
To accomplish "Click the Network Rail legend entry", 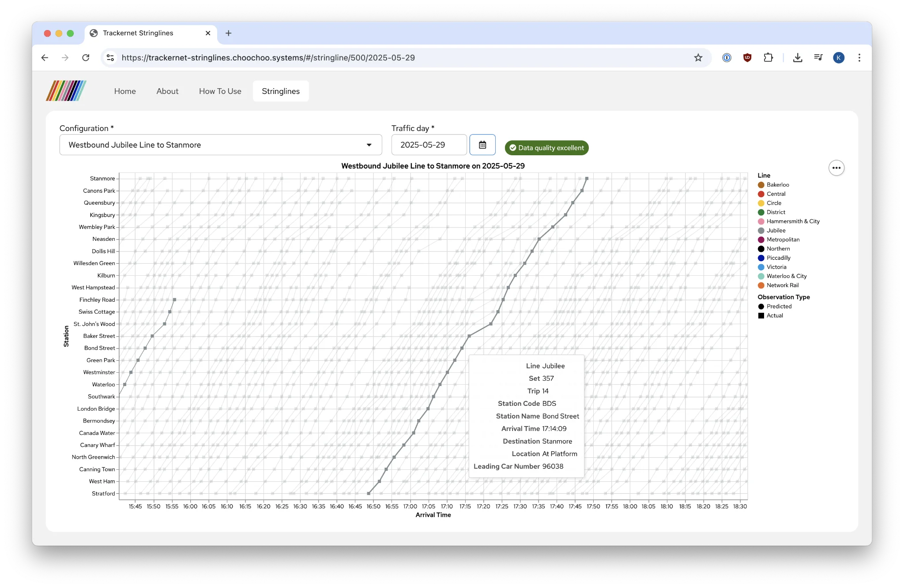I will click(778, 285).
